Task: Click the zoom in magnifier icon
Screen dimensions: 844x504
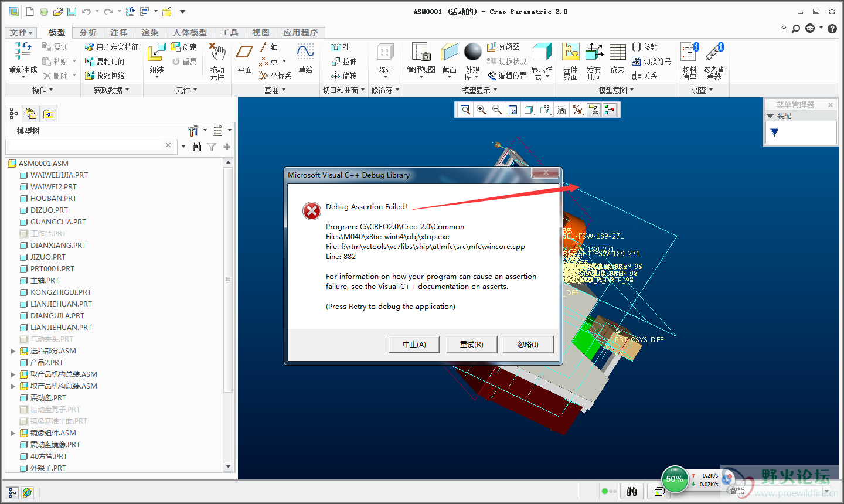Action: [481, 110]
